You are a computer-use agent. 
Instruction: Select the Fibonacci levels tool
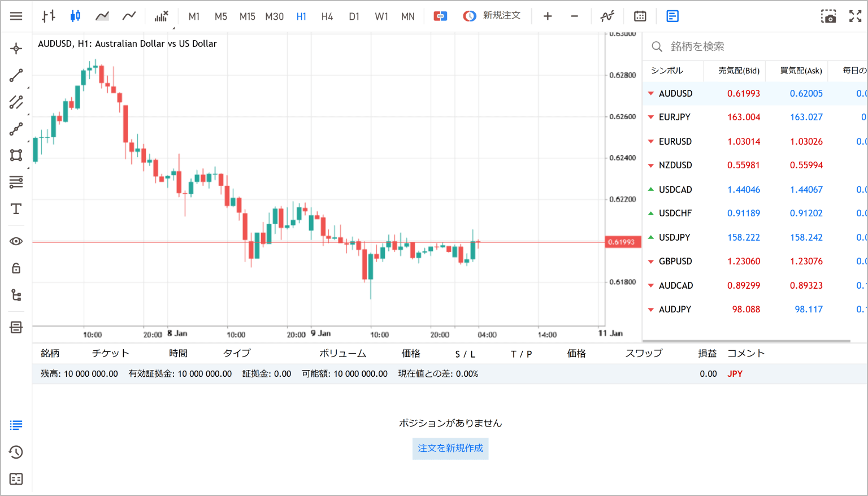[x=16, y=182]
